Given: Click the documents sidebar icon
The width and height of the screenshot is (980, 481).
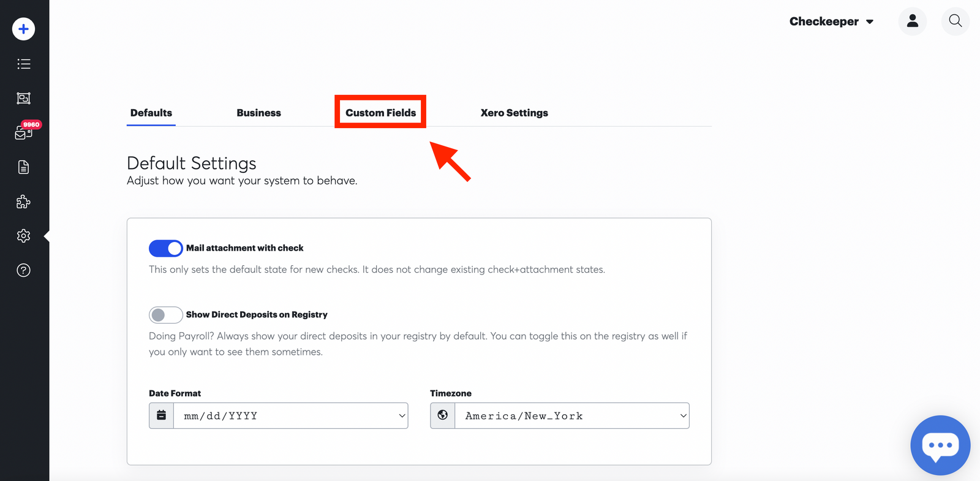Looking at the screenshot, I should [23, 167].
